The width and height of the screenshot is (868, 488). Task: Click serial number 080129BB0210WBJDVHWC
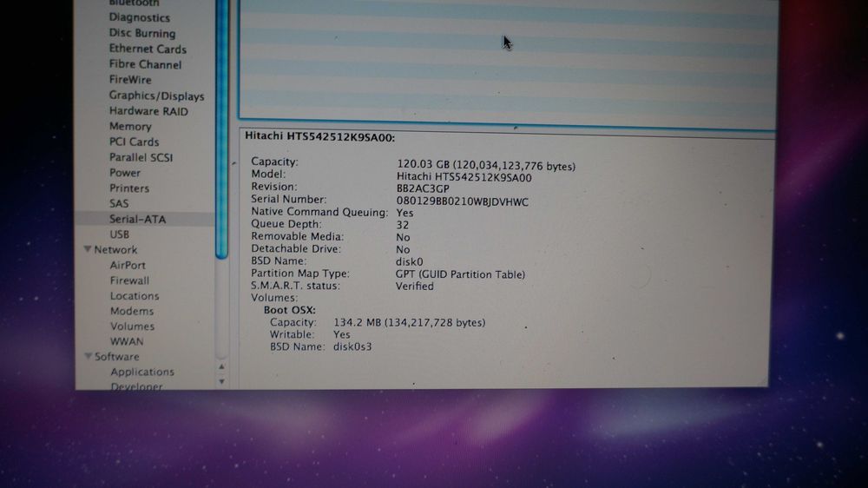pyautogui.click(x=463, y=201)
